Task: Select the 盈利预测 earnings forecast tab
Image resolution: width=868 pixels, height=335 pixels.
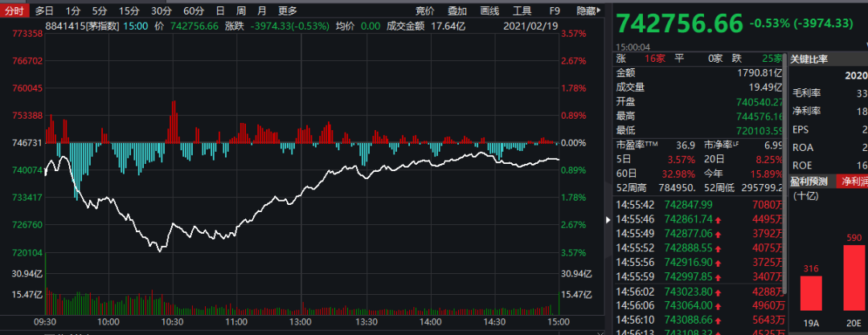Action: click(x=809, y=181)
